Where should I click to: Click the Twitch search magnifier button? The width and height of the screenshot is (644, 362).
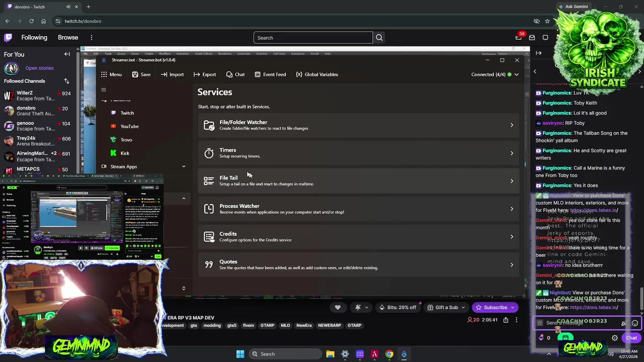click(379, 38)
